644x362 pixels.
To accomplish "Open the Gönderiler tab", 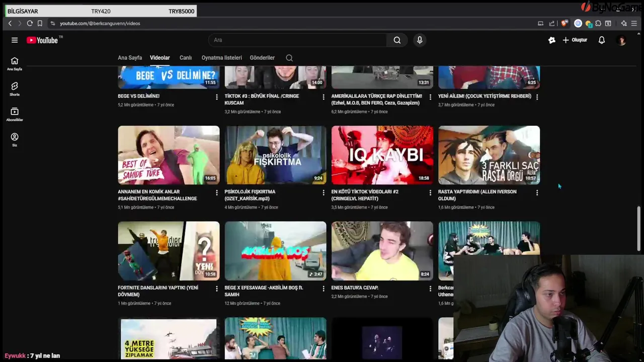I will [x=262, y=58].
